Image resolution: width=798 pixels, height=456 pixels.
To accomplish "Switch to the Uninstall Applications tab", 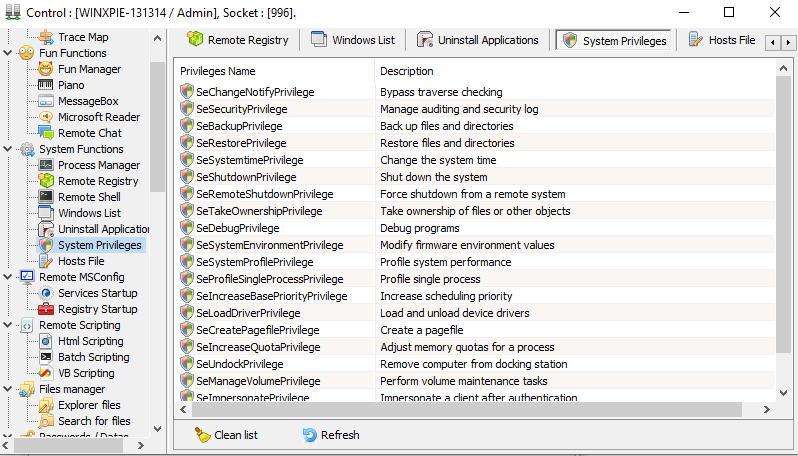I will point(477,40).
